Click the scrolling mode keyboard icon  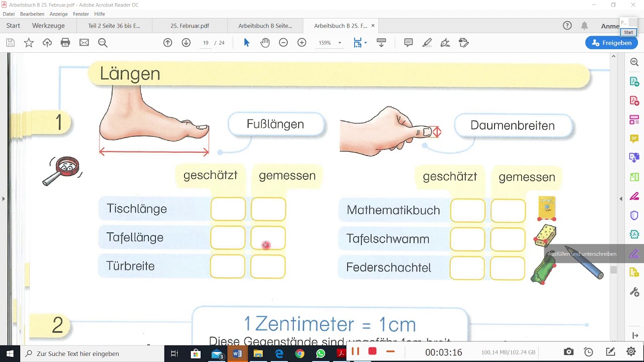pyautogui.click(x=381, y=43)
